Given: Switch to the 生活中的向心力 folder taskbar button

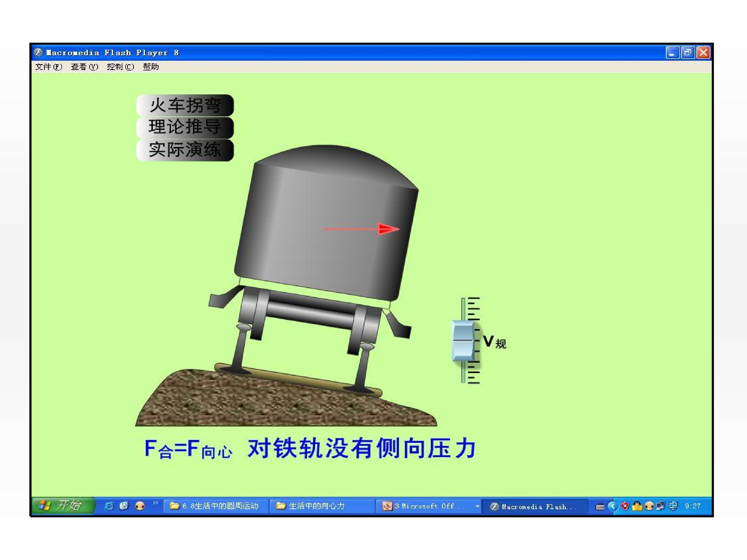Looking at the screenshot, I should tap(322, 506).
